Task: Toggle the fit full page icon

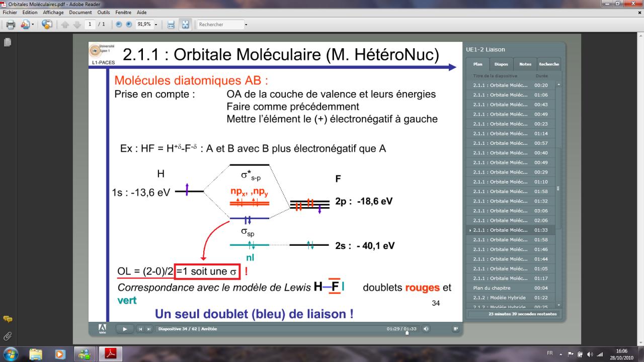Action: point(185,24)
